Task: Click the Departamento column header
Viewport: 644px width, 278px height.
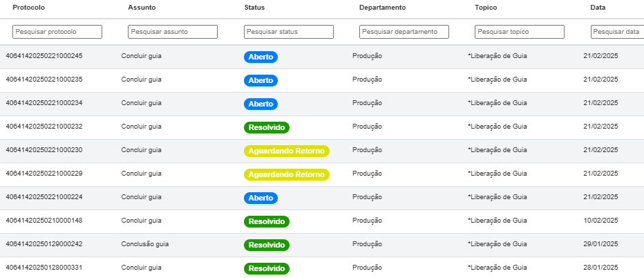Action: [382, 8]
